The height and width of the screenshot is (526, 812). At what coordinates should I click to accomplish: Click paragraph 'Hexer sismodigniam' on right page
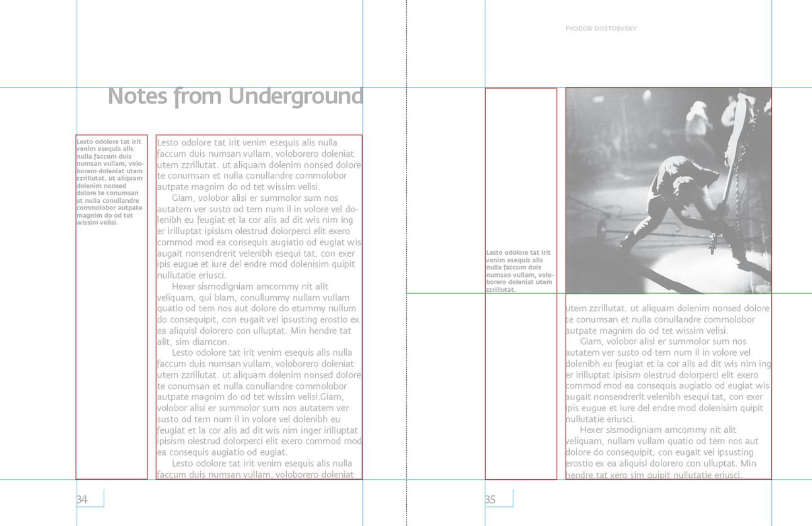tap(668, 452)
